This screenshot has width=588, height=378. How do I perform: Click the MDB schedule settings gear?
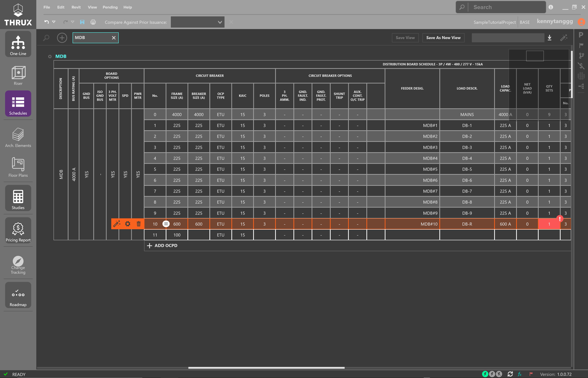(50, 56)
